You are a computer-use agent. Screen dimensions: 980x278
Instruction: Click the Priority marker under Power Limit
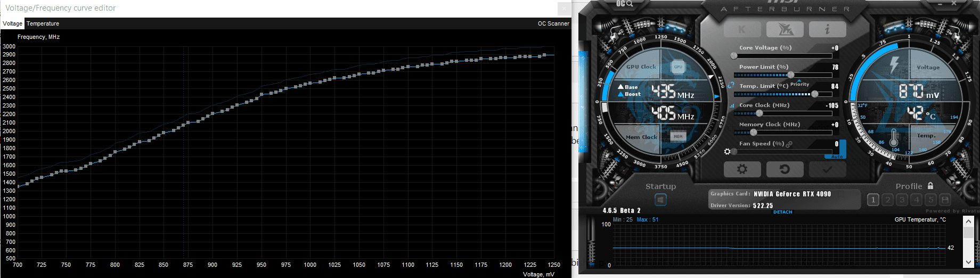[799, 83]
